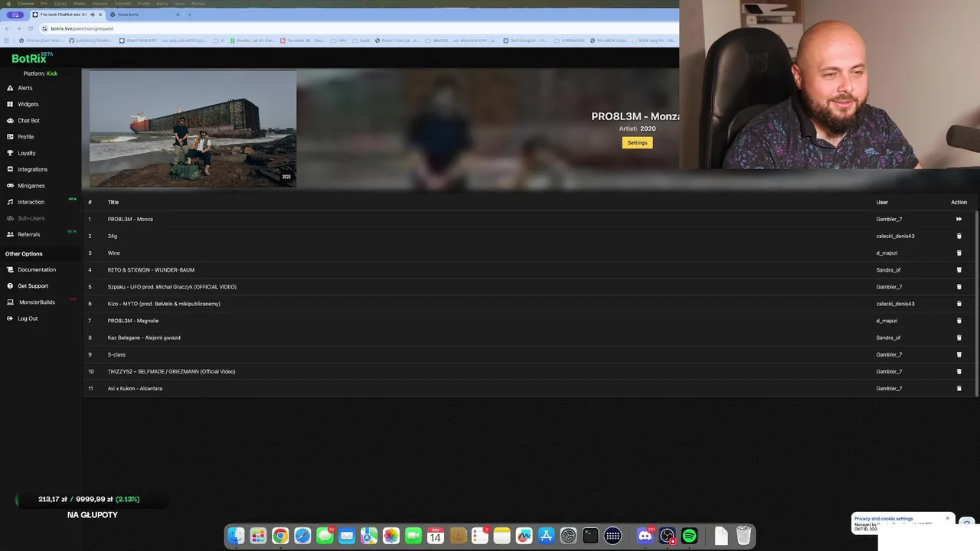Select the song title PRO8L3M - Monza in queue

click(130, 219)
